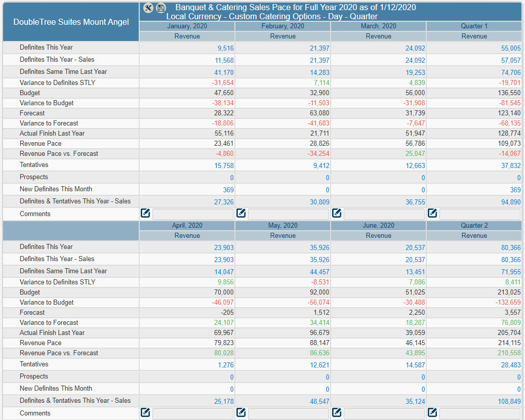
Task: Click the January 2020 comments text field
Action: click(193, 214)
